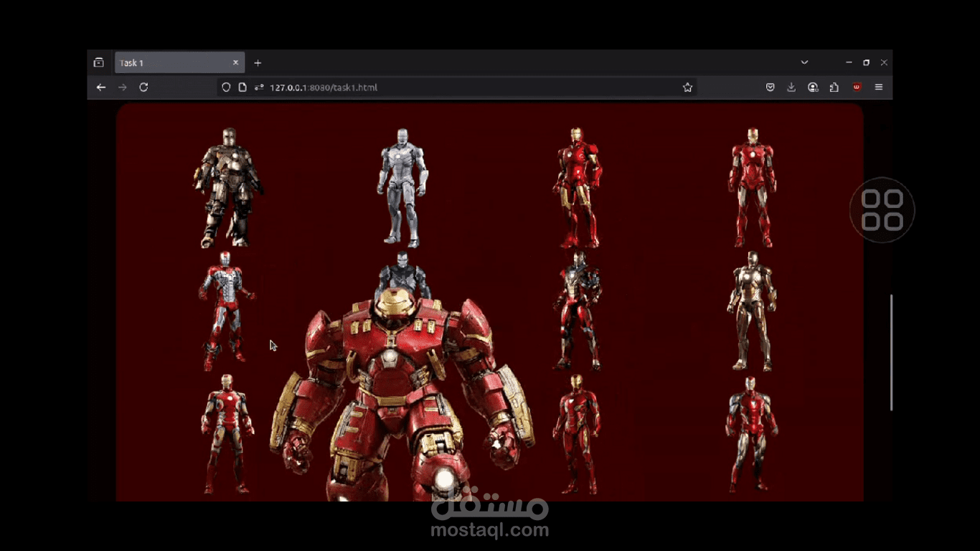
Task: Open the Firefox View icon
Action: coord(99,63)
